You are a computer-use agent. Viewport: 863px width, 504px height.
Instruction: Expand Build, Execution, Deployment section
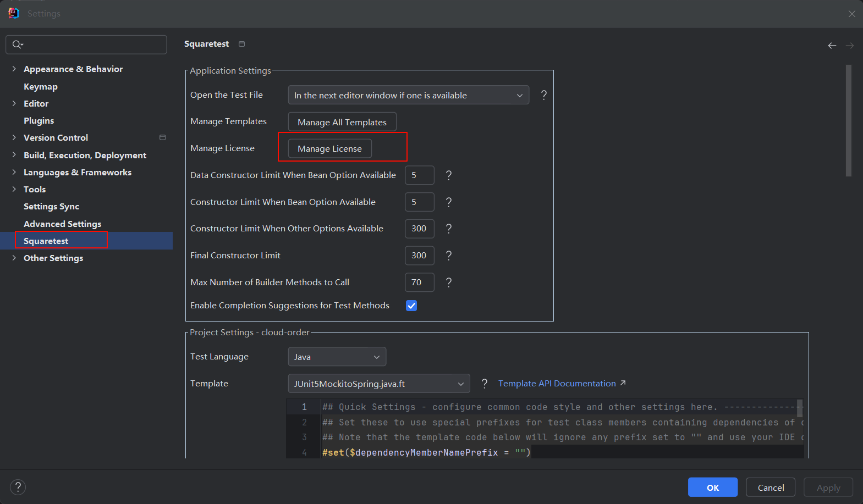14,155
